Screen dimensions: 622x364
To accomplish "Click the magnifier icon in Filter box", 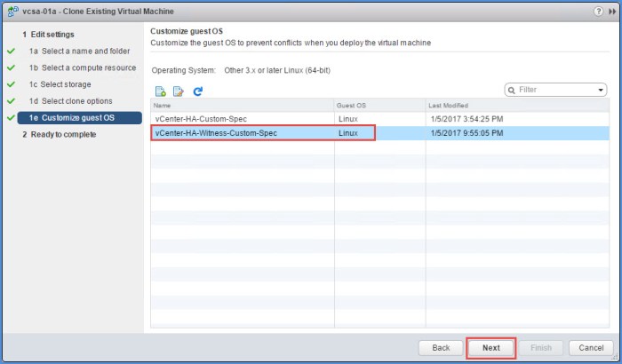I will (512, 90).
